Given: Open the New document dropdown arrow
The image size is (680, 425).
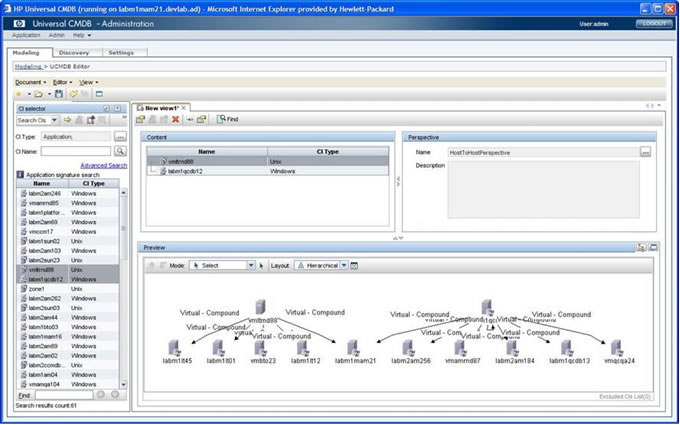Looking at the screenshot, I should tap(29, 94).
